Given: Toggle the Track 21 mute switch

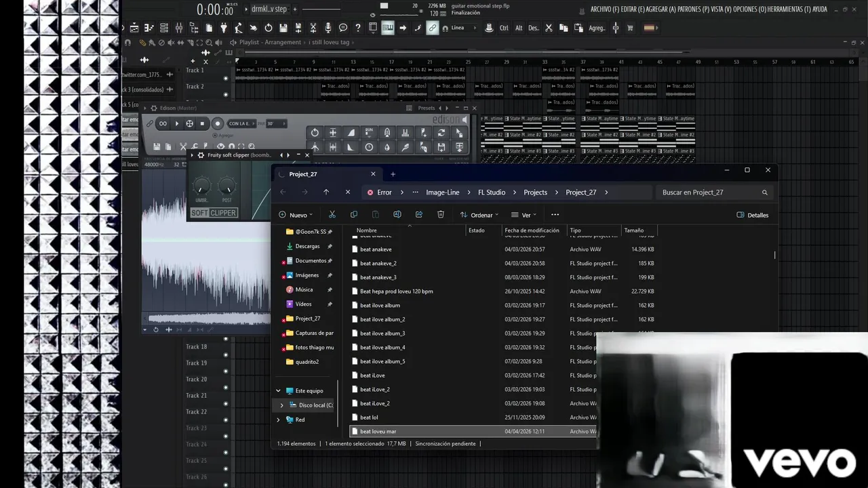Looking at the screenshot, I should [226, 403].
